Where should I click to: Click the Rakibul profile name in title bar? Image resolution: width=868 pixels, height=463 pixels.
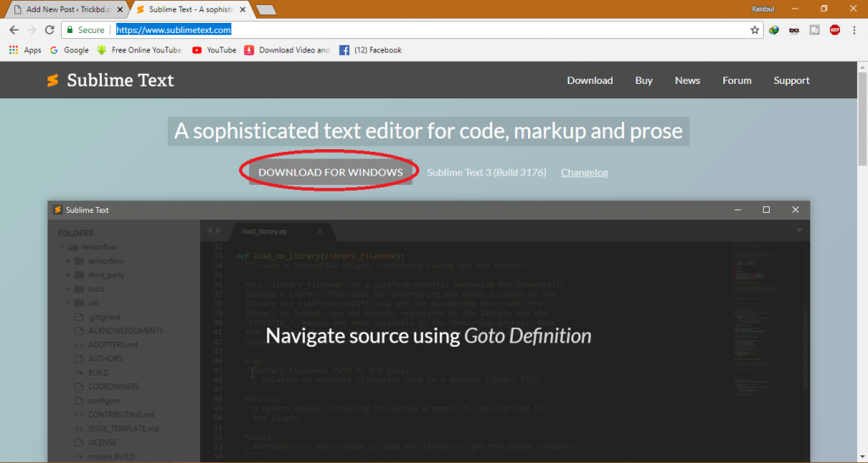pyautogui.click(x=762, y=8)
